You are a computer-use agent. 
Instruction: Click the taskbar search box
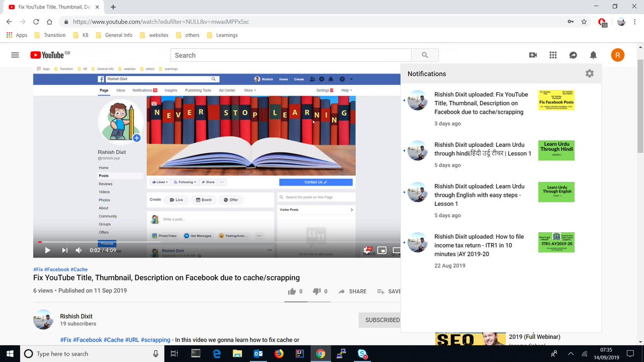(92, 353)
